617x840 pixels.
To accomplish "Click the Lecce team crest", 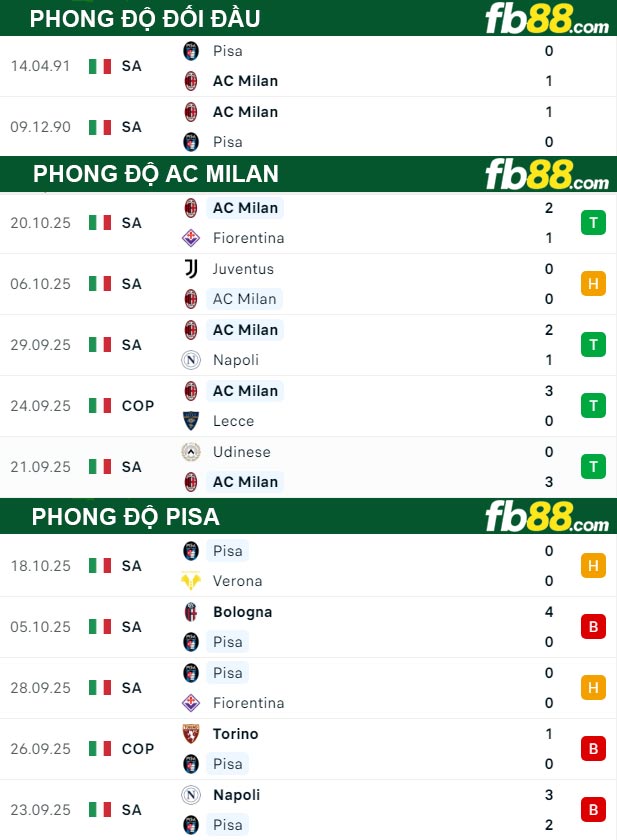I will (191, 421).
